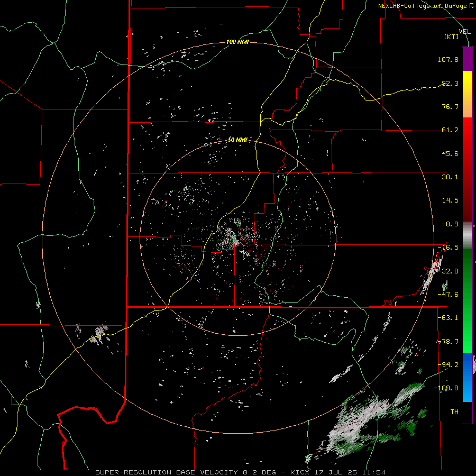The image size is (476, 476).
Task: Click the [KT] units label
Action: (x=452, y=36)
